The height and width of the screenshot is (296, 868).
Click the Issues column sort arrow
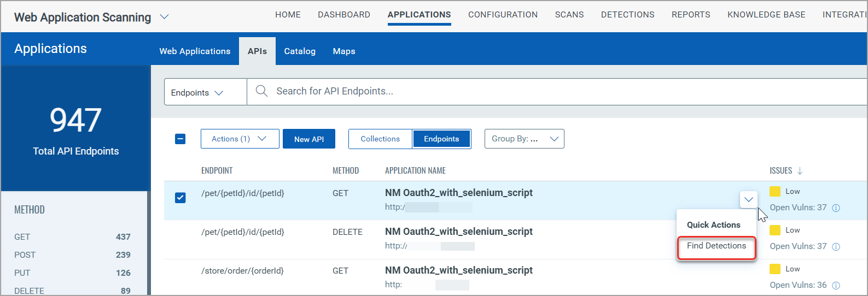pyautogui.click(x=800, y=171)
